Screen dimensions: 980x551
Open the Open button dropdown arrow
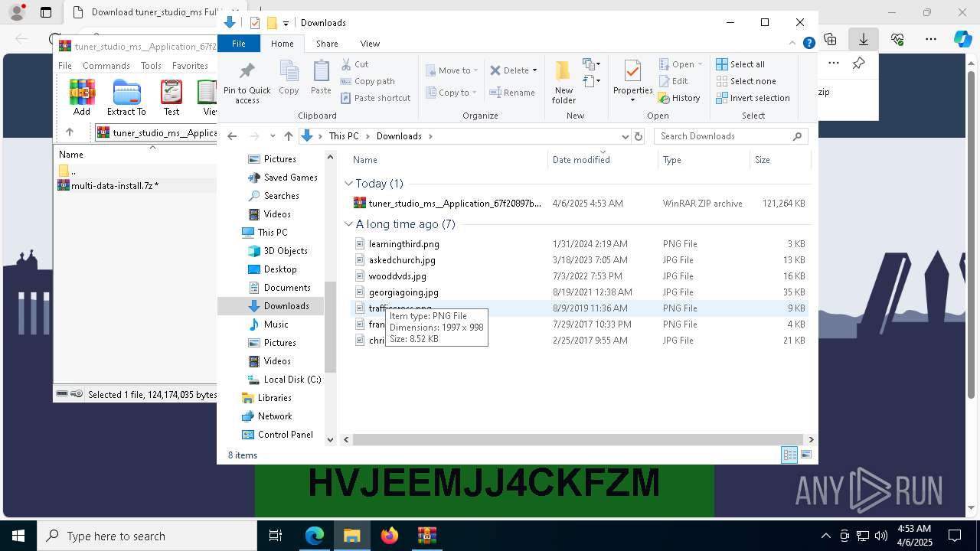(x=700, y=64)
